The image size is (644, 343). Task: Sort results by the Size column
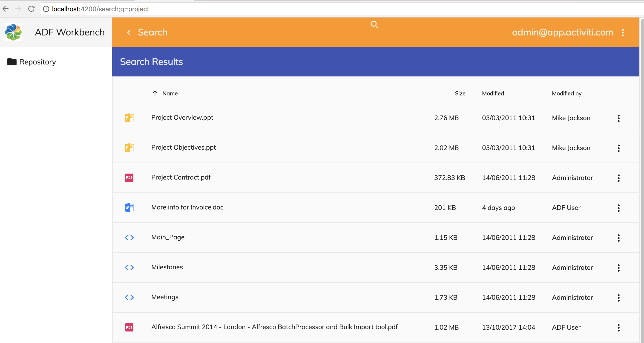click(460, 93)
